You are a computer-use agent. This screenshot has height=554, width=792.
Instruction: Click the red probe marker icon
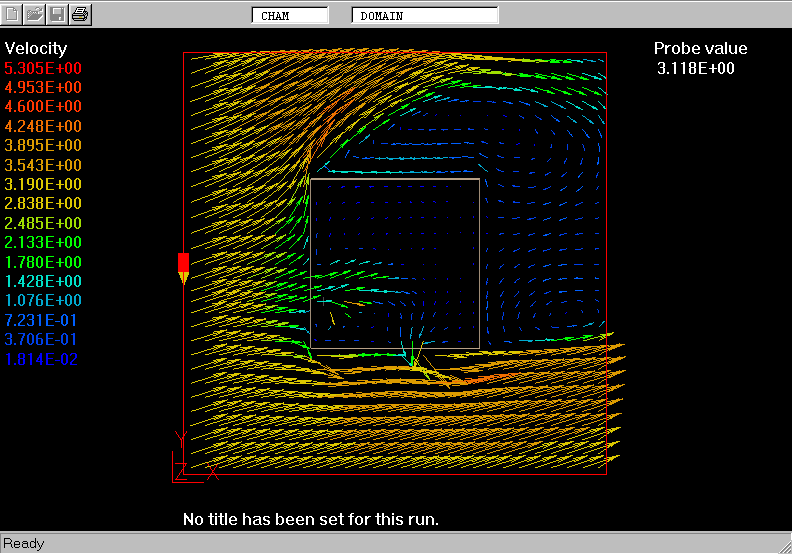183,267
